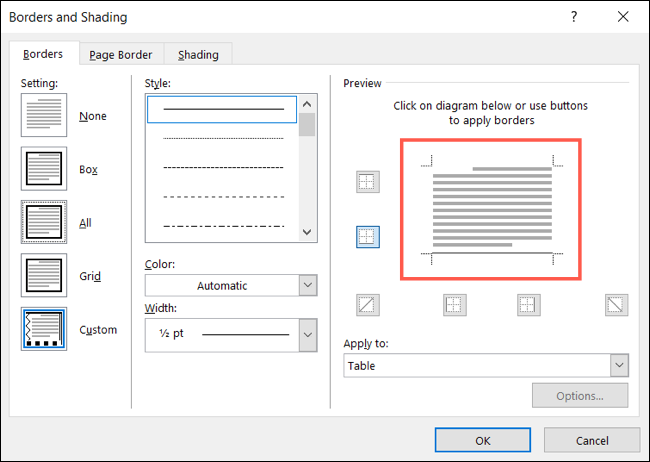Apply the diagonal up border button
The width and height of the screenshot is (650, 462).
point(367,305)
